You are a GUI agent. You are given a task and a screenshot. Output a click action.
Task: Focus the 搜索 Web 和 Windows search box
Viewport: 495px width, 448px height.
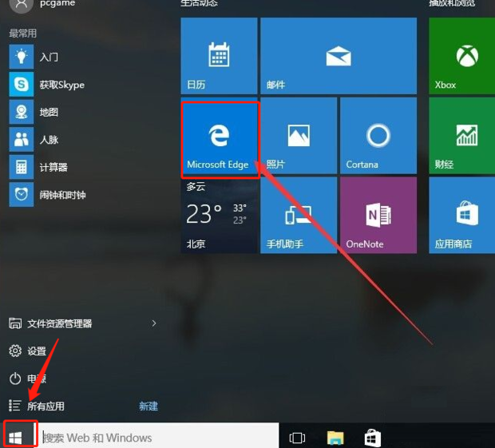point(158,438)
